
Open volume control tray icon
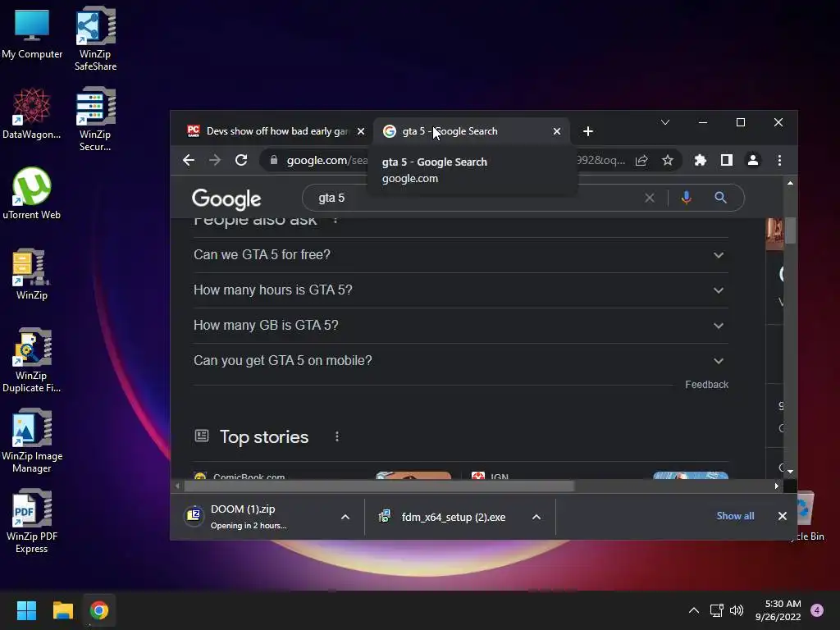click(x=737, y=610)
